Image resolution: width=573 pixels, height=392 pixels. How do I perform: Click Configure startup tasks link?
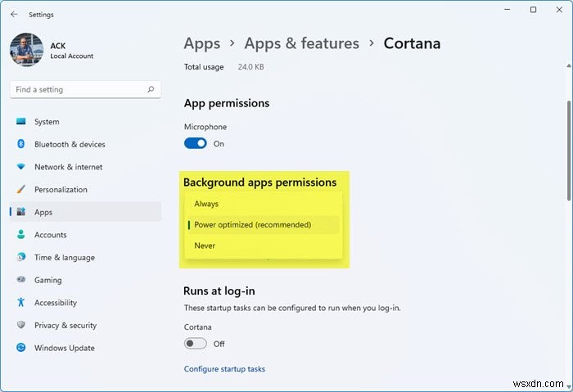click(x=224, y=369)
